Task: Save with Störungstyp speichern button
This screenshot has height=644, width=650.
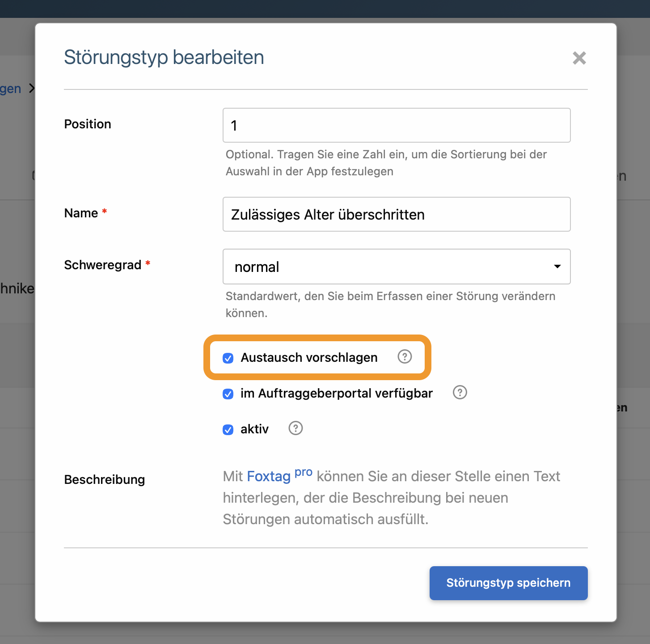Action: [x=508, y=583]
